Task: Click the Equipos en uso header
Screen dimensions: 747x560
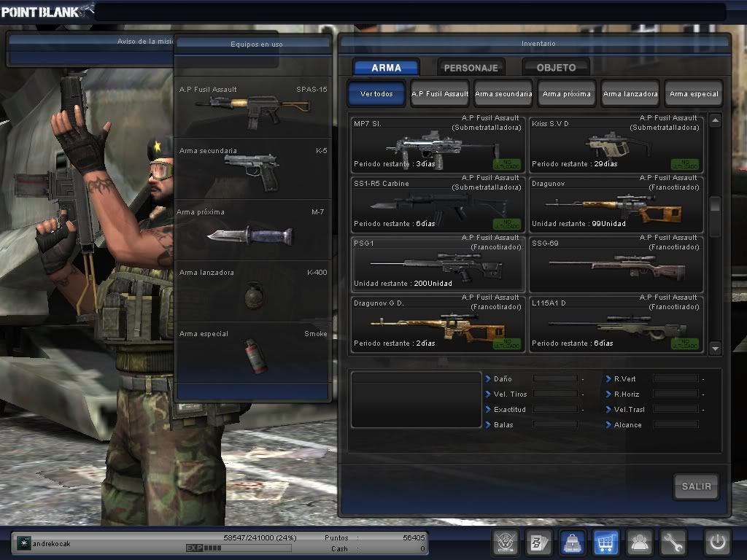Action: [257, 44]
